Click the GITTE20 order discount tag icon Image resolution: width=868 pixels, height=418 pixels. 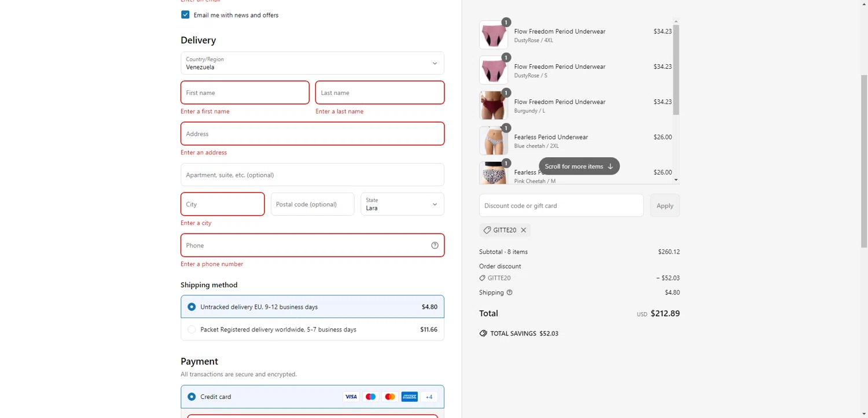[483, 278]
